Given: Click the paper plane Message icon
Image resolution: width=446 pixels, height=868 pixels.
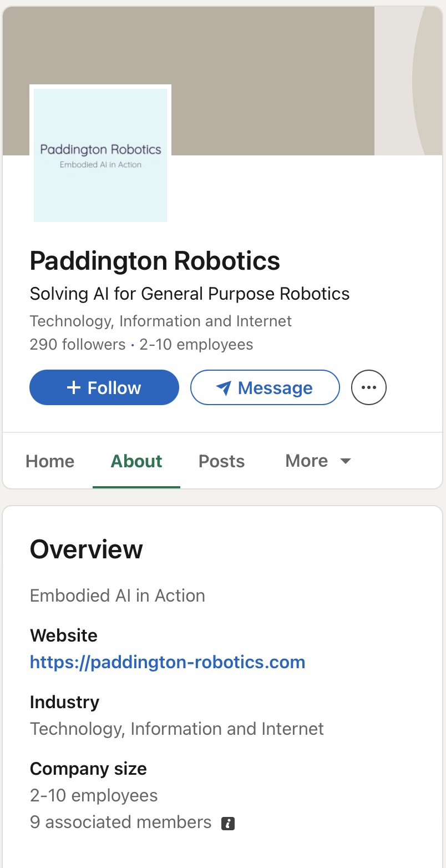Looking at the screenshot, I should 224,388.
